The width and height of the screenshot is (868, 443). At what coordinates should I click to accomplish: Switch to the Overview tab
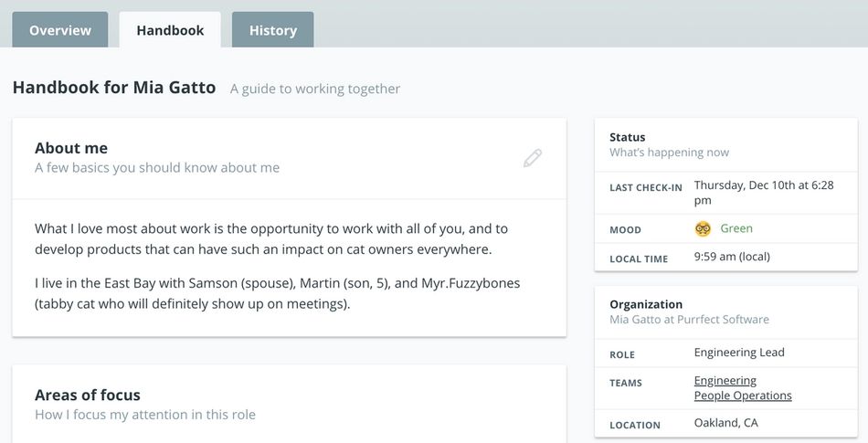(x=60, y=30)
